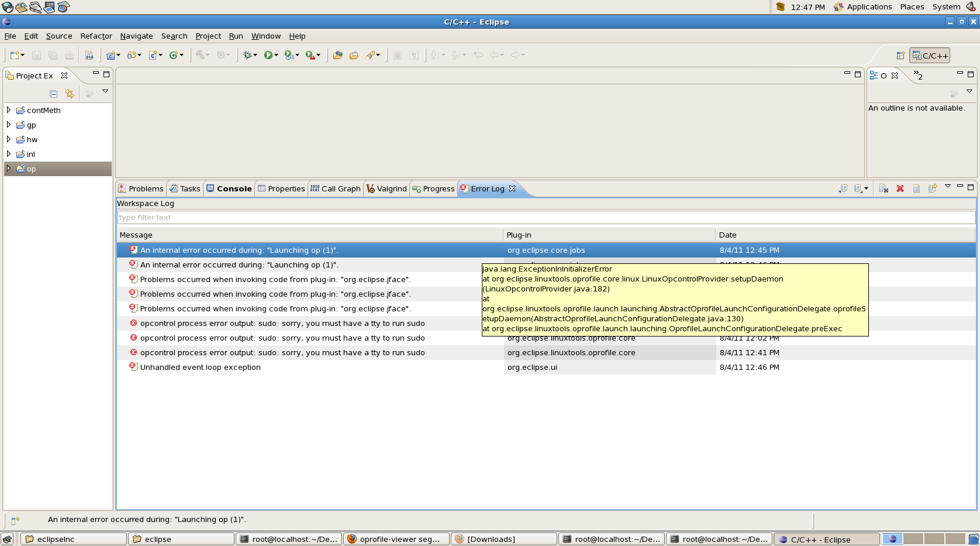Switch to the Progress tab
Image resolution: width=980 pixels, height=546 pixels.
point(433,188)
